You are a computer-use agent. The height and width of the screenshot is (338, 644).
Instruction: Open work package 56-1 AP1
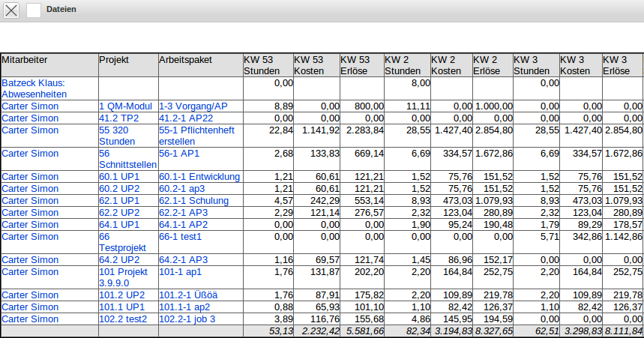point(179,153)
